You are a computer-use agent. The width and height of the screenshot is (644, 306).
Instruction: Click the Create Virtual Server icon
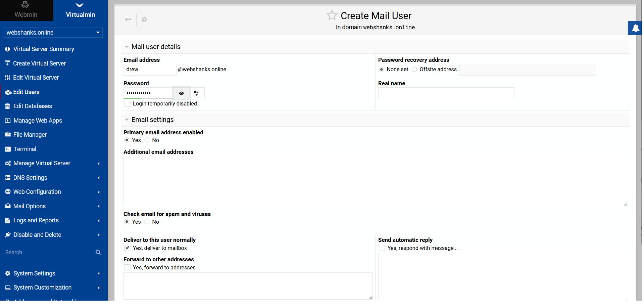tap(7, 63)
